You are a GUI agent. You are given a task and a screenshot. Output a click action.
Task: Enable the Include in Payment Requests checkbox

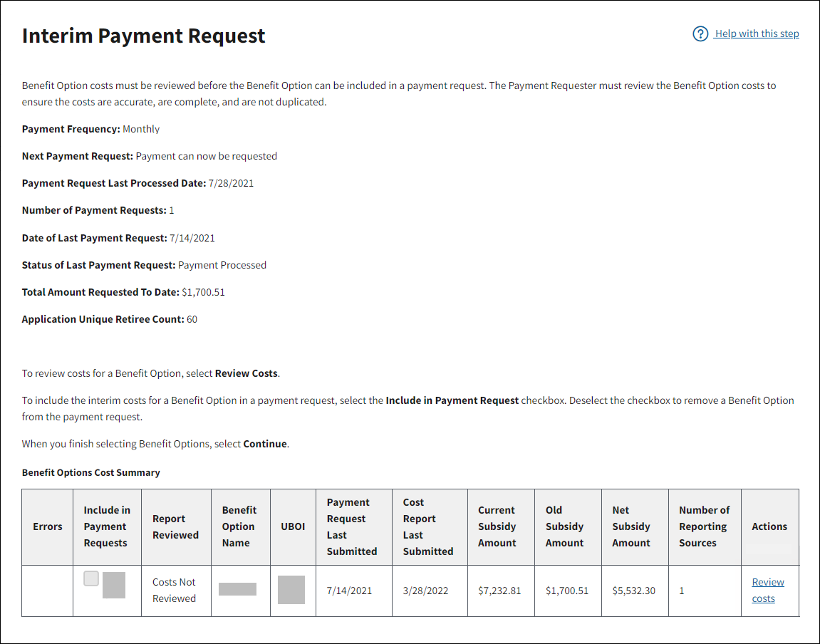[x=90, y=578]
